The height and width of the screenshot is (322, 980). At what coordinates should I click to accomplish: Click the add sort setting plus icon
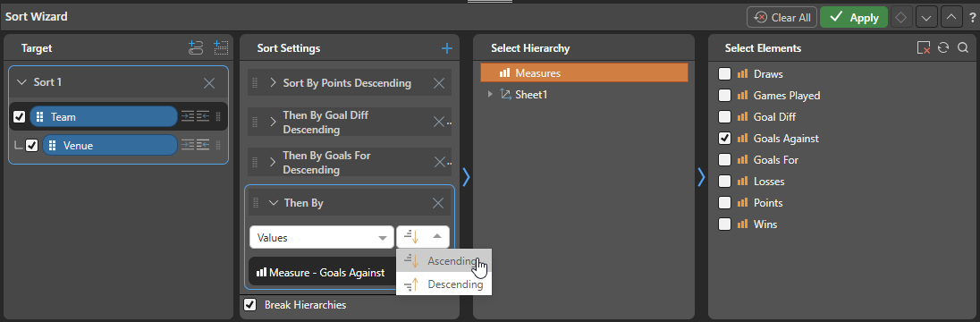[446, 48]
